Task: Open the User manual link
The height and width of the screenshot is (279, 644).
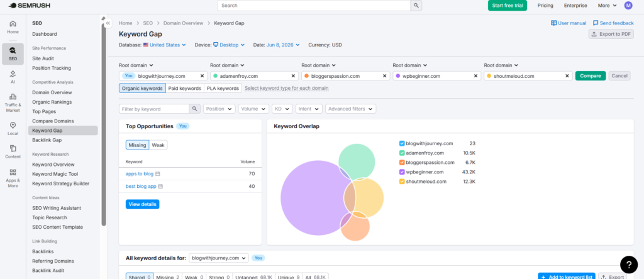Action: point(569,23)
